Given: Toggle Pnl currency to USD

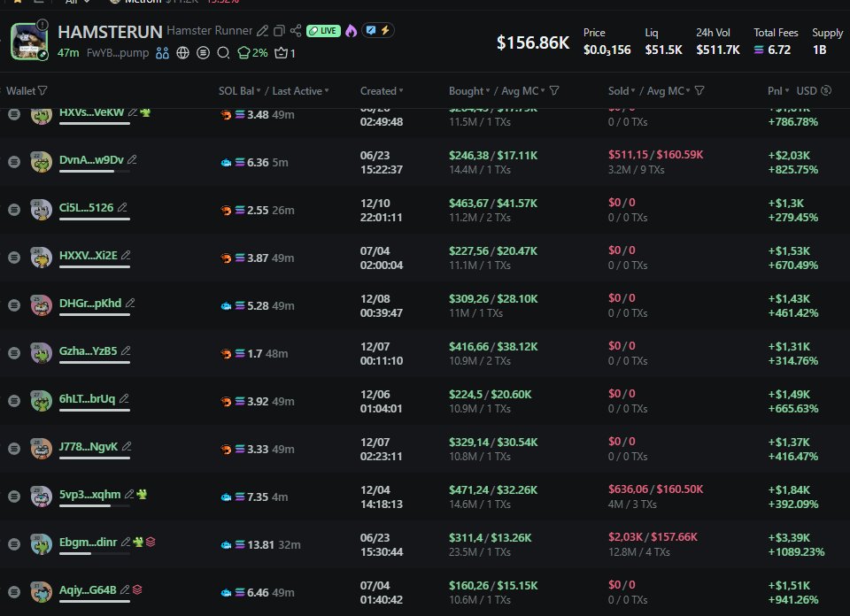Looking at the screenshot, I should [x=813, y=90].
